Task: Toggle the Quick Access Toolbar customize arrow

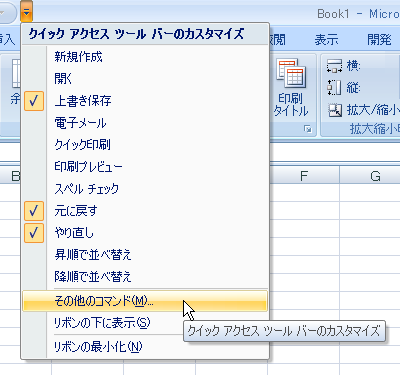Action: tap(26, 13)
